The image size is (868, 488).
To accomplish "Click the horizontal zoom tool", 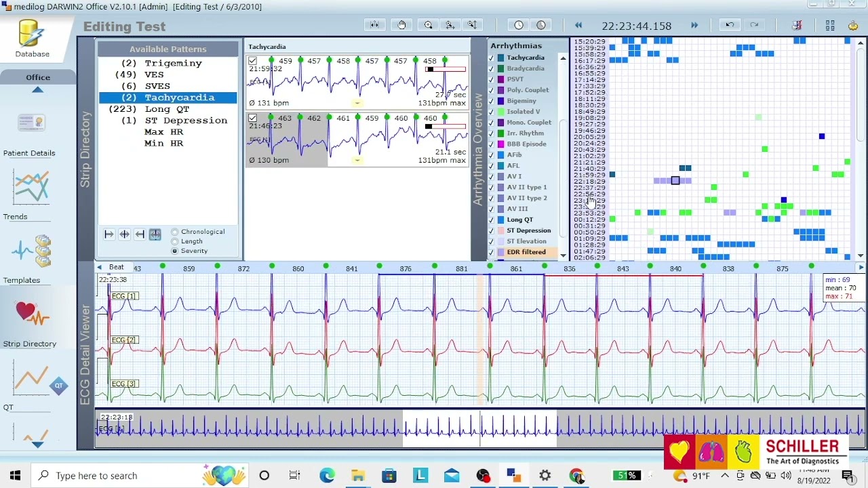I will click(x=450, y=25).
